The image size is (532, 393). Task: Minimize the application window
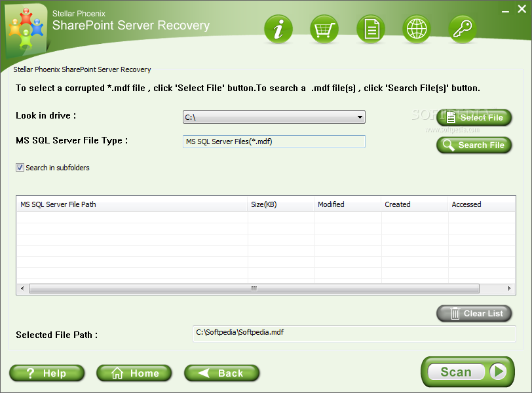tap(505, 11)
